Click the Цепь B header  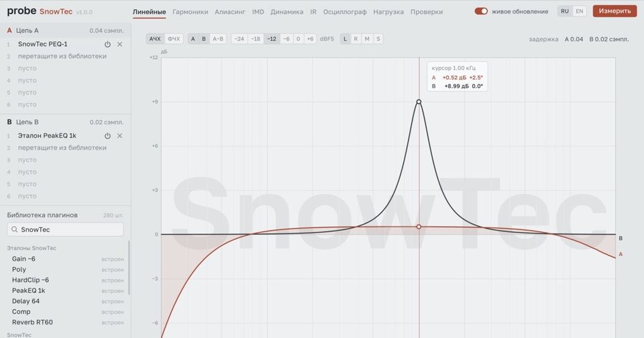pos(65,122)
